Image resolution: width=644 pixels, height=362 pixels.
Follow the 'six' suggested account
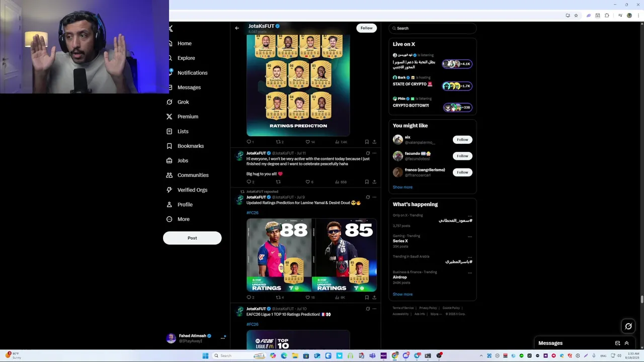click(x=462, y=140)
